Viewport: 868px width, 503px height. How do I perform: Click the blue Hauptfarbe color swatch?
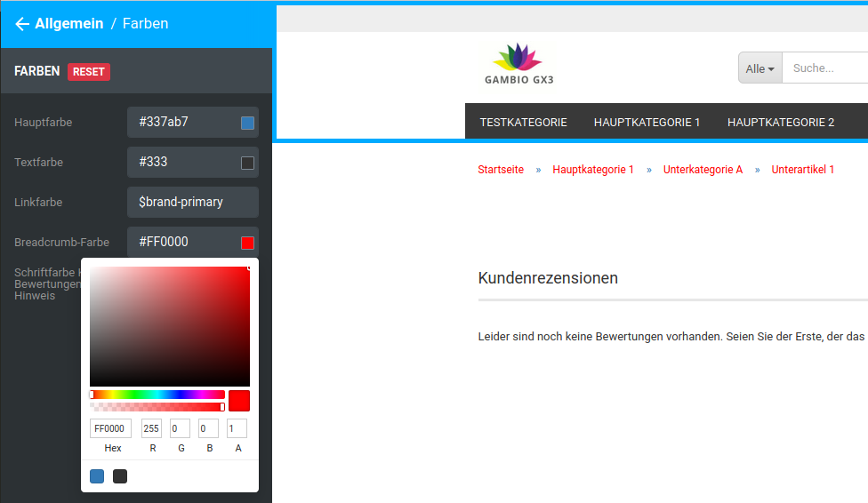247,123
